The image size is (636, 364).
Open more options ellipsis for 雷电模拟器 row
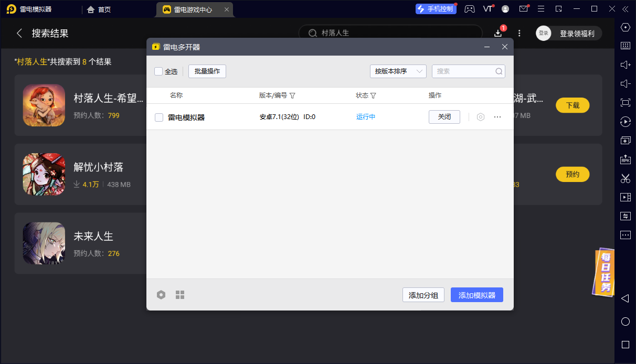click(x=497, y=117)
